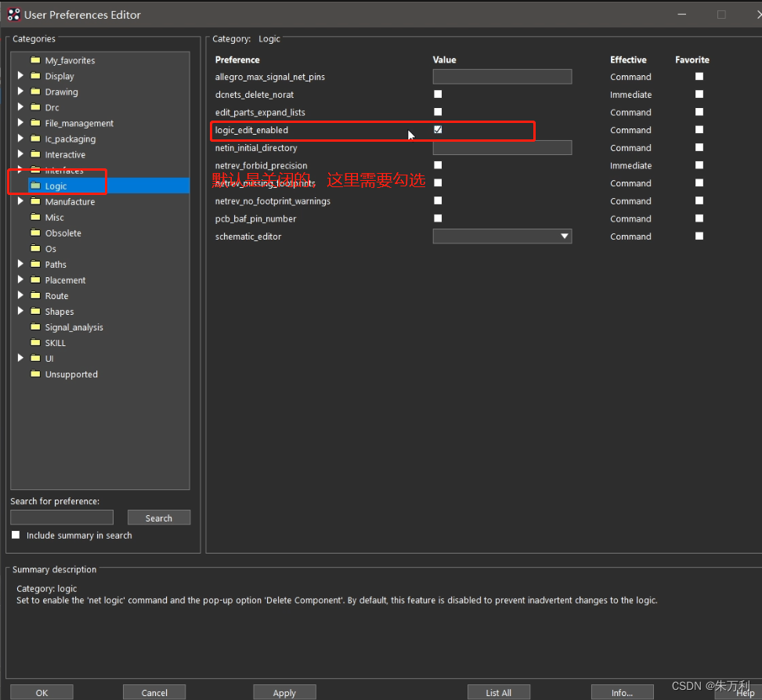Expand the File_management category
Viewport: 762px width, 700px height.
20,123
